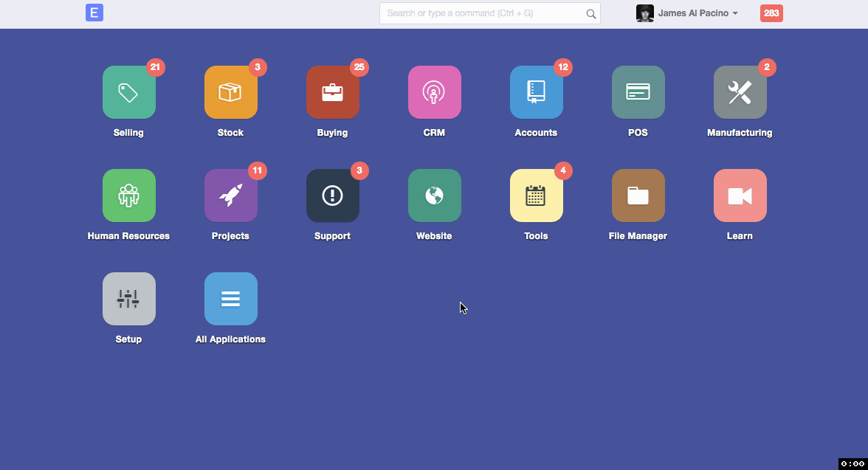
Task: Show All Applications list icon
Action: pos(231,299)
